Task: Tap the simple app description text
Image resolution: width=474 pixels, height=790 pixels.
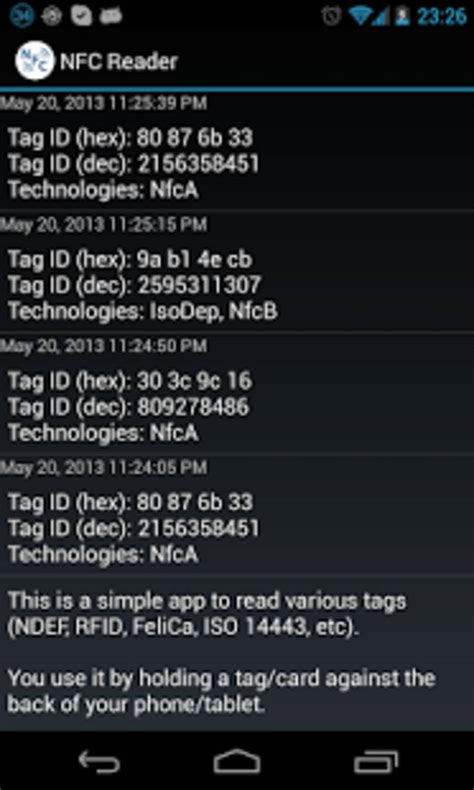Action: pos(208,615)
